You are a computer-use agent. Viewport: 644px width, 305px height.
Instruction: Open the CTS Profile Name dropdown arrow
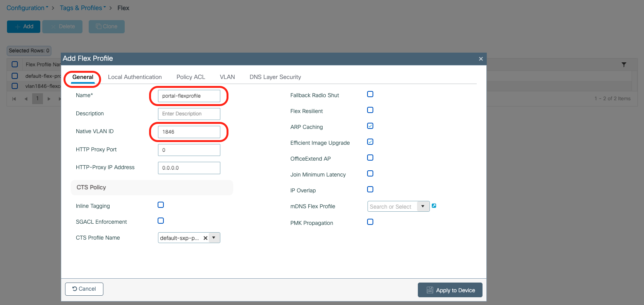[214, 238]
